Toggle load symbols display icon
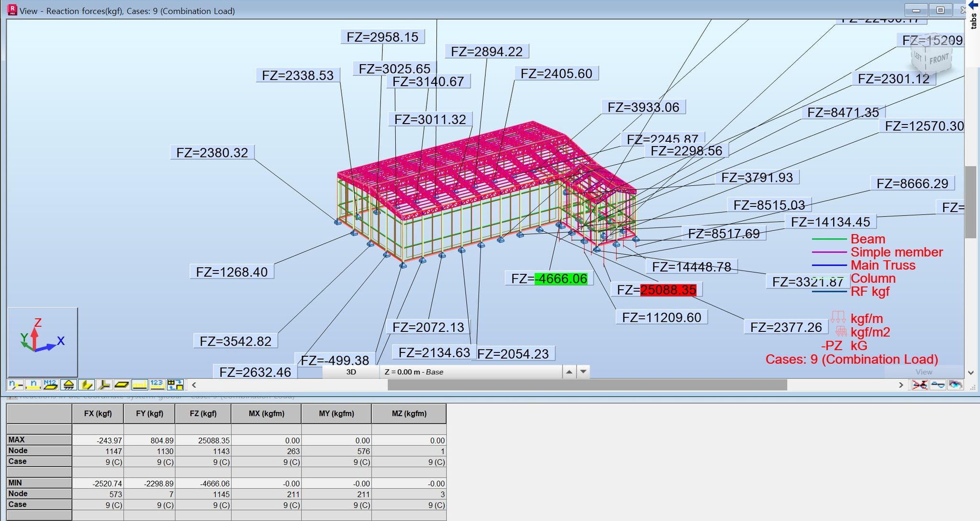 139,385
